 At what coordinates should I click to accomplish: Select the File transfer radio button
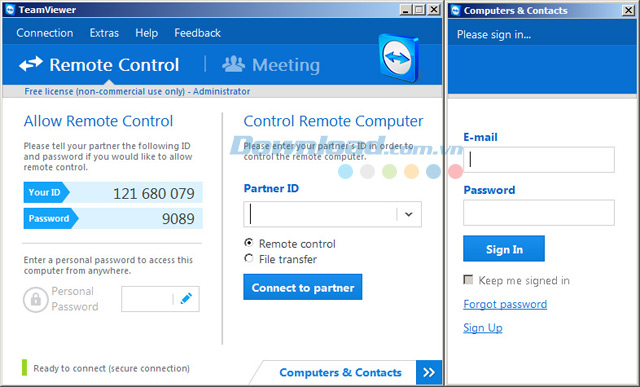click(x=249, y=258)
